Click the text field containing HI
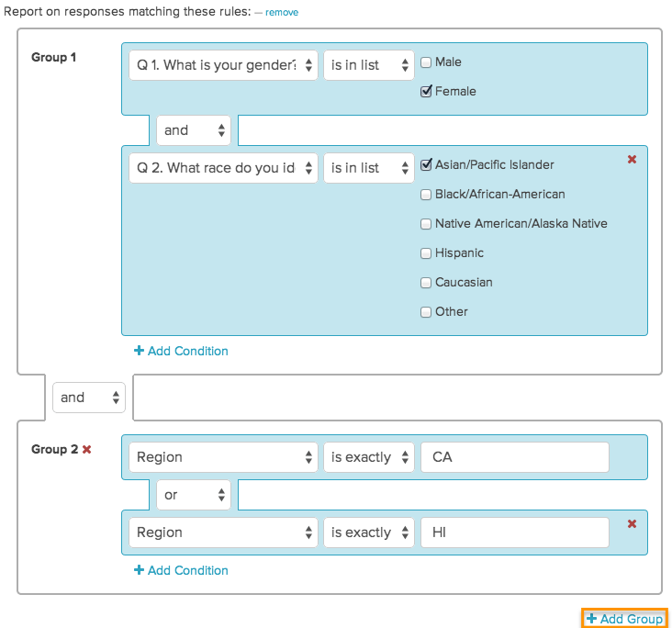Viewport: 672px width, 628px height. (515, 533)
